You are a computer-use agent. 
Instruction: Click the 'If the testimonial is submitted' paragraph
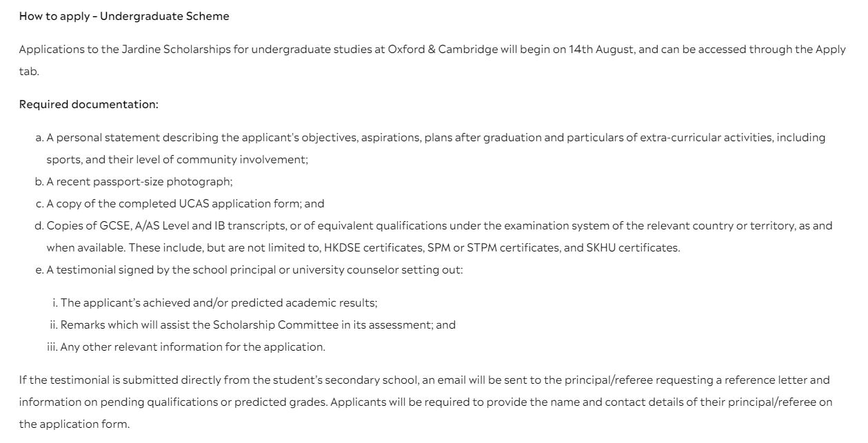276,380
